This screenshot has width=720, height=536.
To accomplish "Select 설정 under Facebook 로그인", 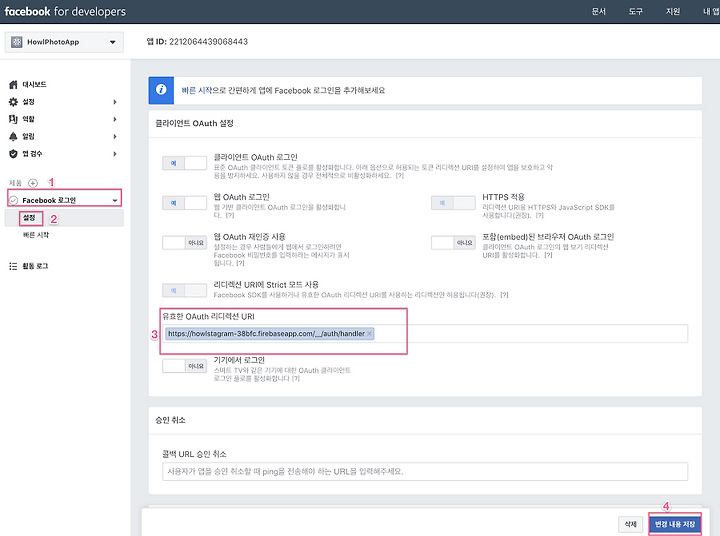I will pyautogui.click(x=29, y=218).
